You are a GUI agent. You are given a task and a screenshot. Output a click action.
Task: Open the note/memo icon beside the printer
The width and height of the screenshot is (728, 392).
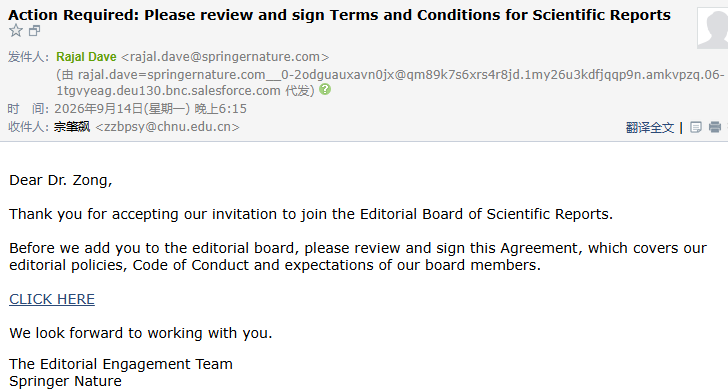(x=696, y=127)
